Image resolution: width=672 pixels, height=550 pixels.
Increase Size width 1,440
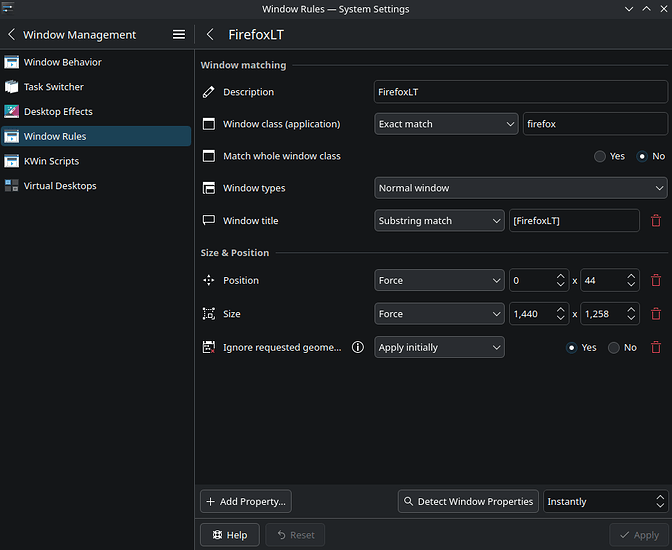pyautogui.click(x=561, y=310)
